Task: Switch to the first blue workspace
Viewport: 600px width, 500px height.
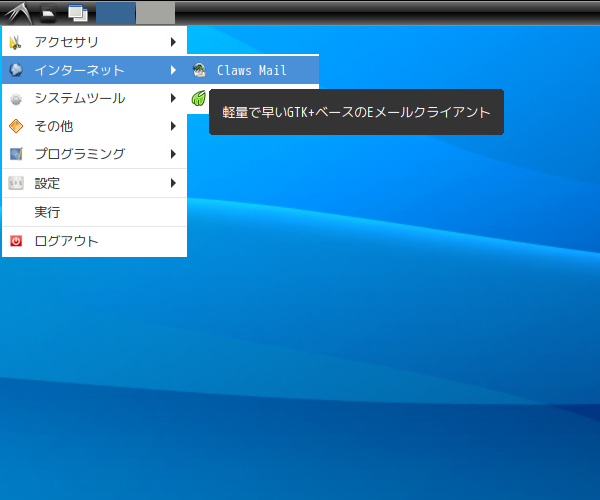Action: click(115, 13)
